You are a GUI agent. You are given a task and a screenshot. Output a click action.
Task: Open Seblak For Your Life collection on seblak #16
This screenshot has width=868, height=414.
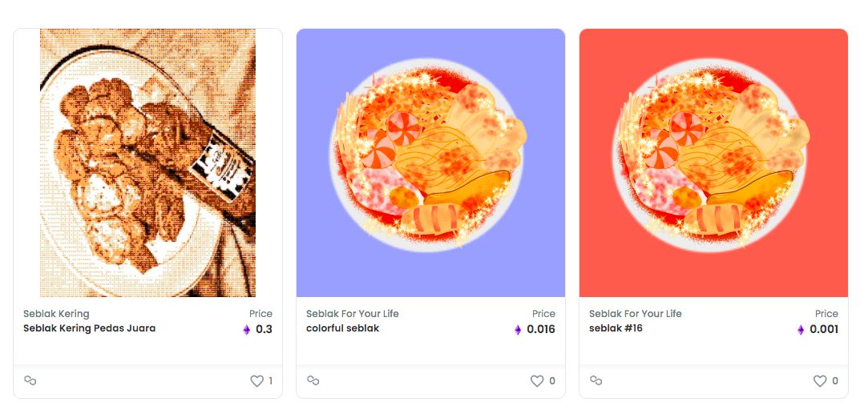pos(635,314)
